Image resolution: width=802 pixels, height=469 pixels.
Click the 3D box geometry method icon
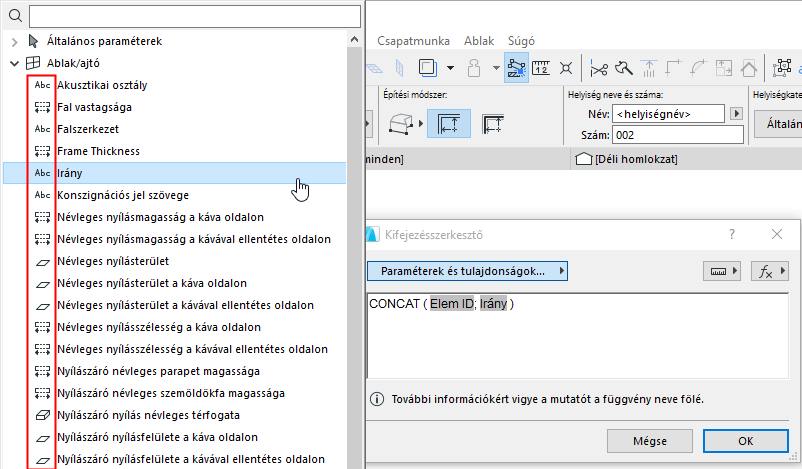(x=400, y=124)
